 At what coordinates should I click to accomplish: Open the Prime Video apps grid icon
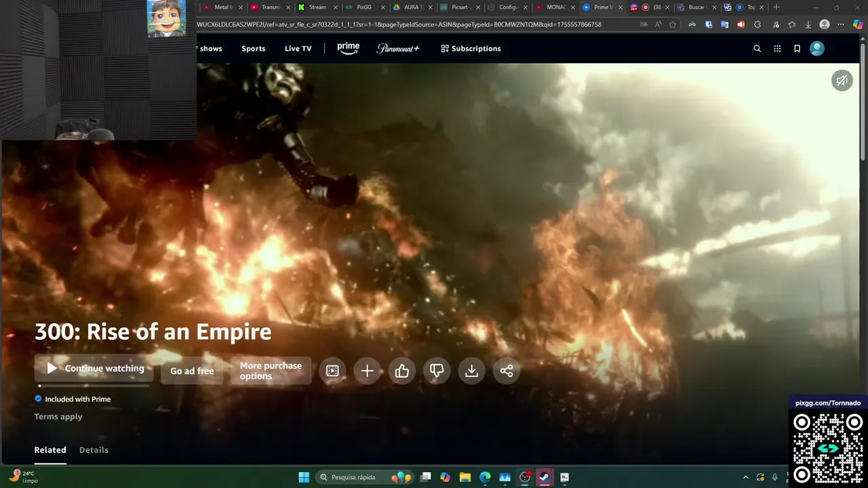click(x=777, y=49)
